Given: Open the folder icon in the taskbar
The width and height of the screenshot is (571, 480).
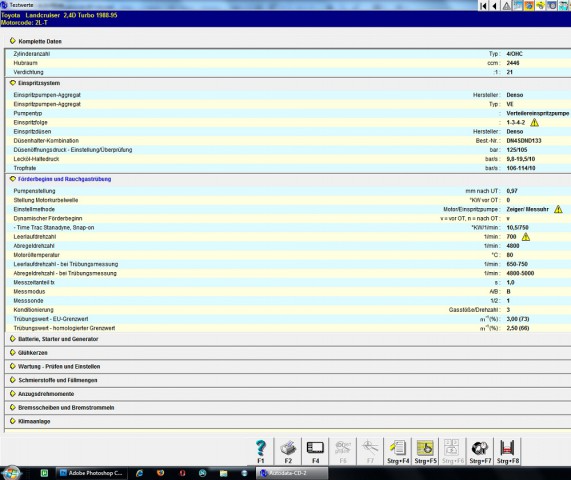Looking at the screenshot, I should 224,473.
